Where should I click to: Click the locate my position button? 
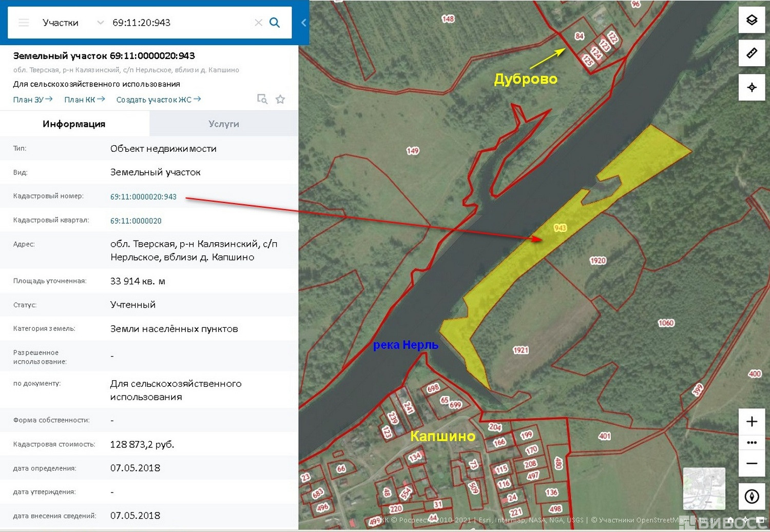752,87
